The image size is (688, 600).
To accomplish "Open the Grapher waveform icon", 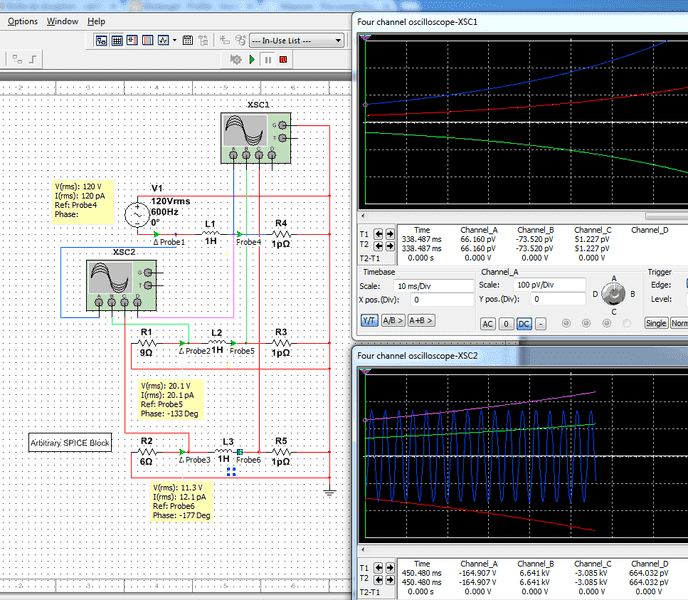I will [x=163, y=41].
